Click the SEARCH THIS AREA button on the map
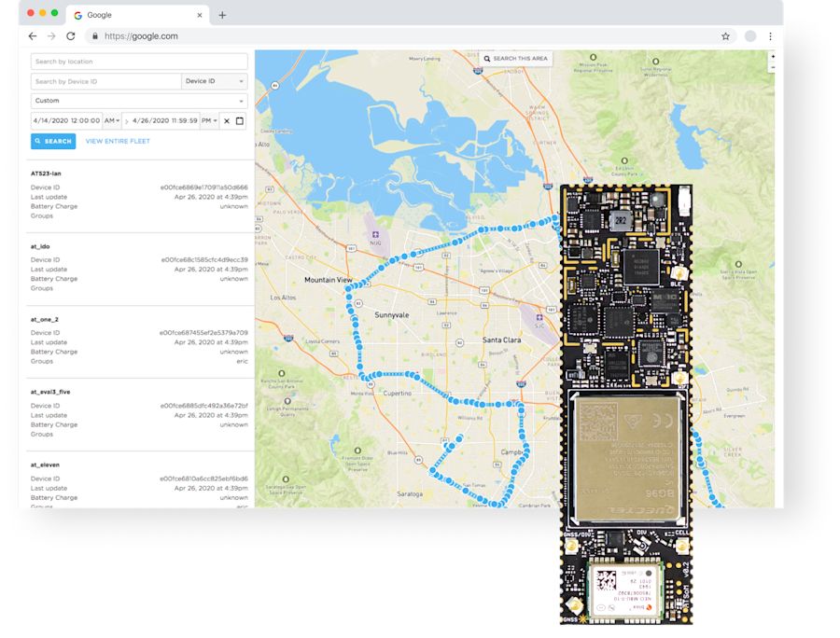840x638 pixels. (518, 58)
